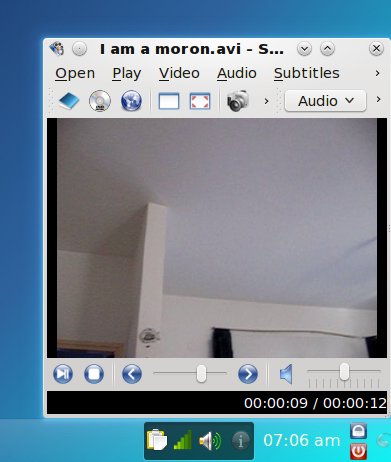Open the network signal tray icon
This screenshot has height=462, width=391.
183,440
